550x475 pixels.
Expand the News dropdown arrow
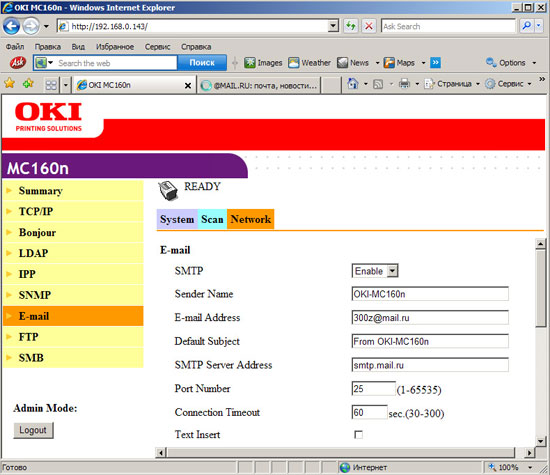coord(377,63)
